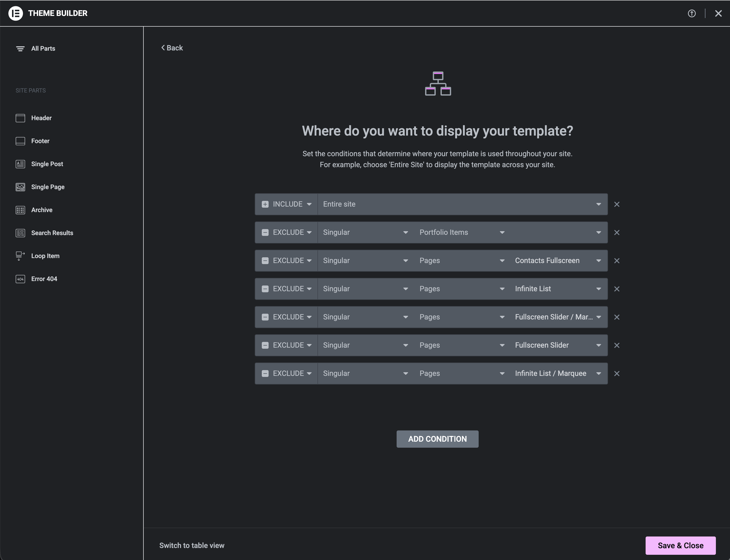The height and width of the screenshot is (560, 730).
Task: Click the upgrade arrow icon in top bar
Action: pyautogui.click(x=691, y=13)
